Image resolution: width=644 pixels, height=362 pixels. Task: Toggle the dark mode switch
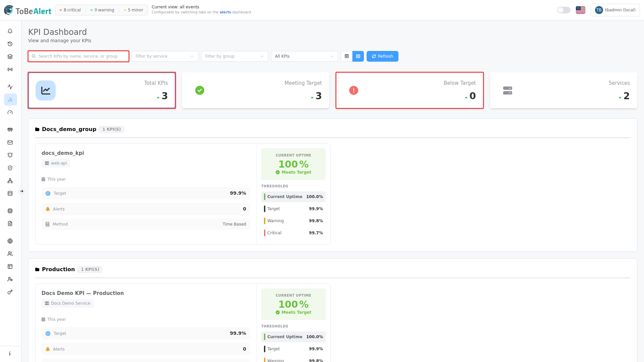[x=563, y=10]
